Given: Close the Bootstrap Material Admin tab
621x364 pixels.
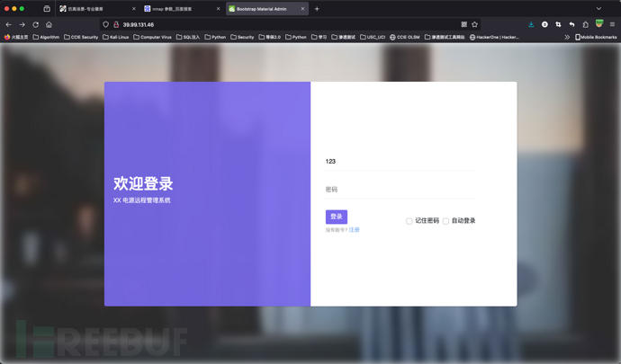Looking at the screenshot, I should point(302,9).
